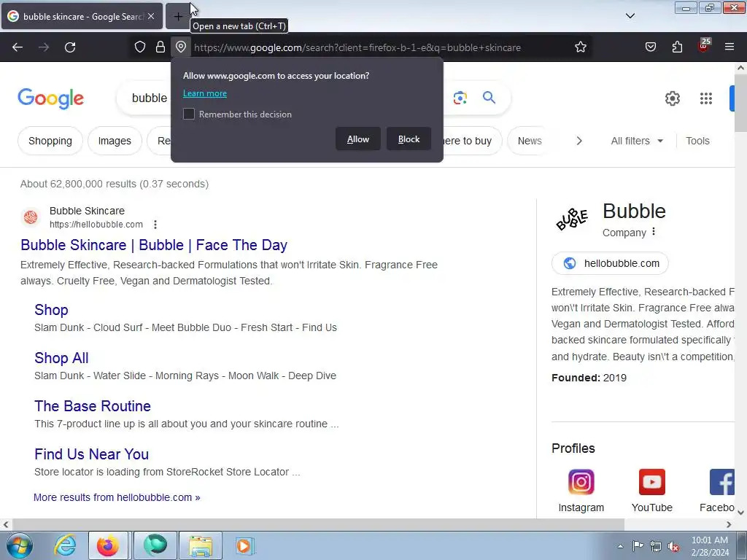Click the muted volume tray icon
The height and width of the screenshot is (560, 747).
(x=673, y=546)
